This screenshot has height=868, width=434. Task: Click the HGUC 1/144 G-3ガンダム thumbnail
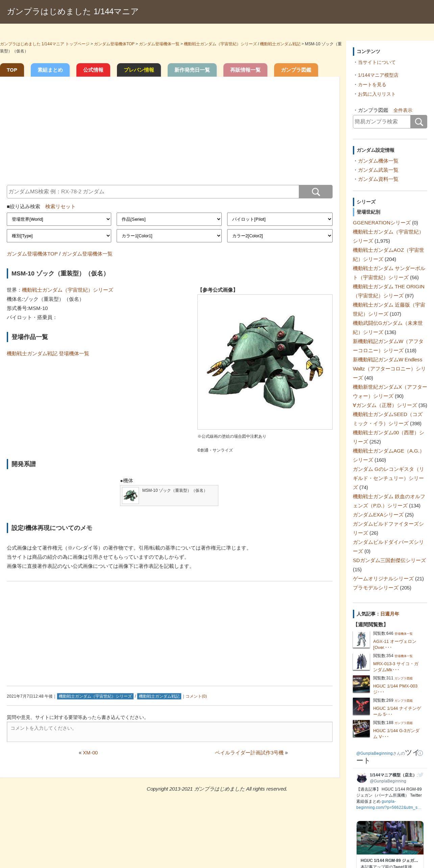[361, 729]
